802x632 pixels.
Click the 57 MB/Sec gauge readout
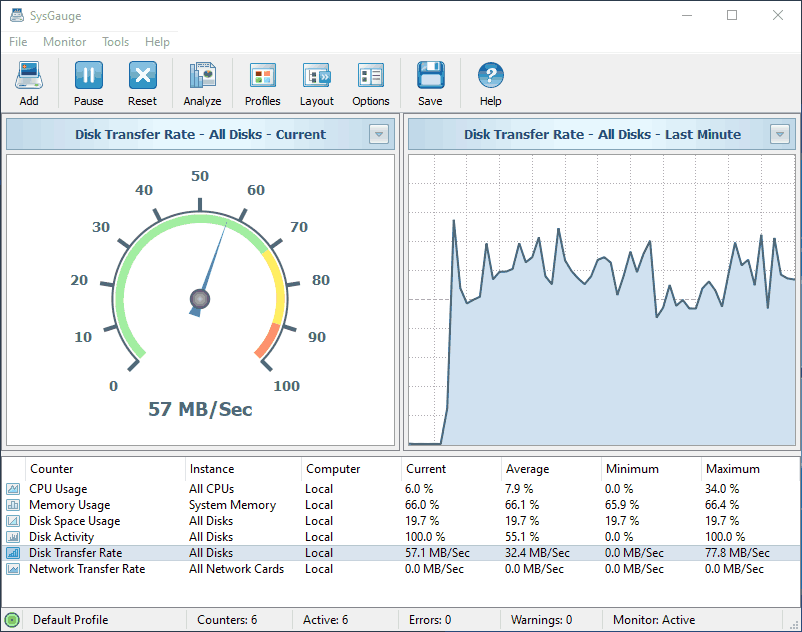[x=200, y=410]
